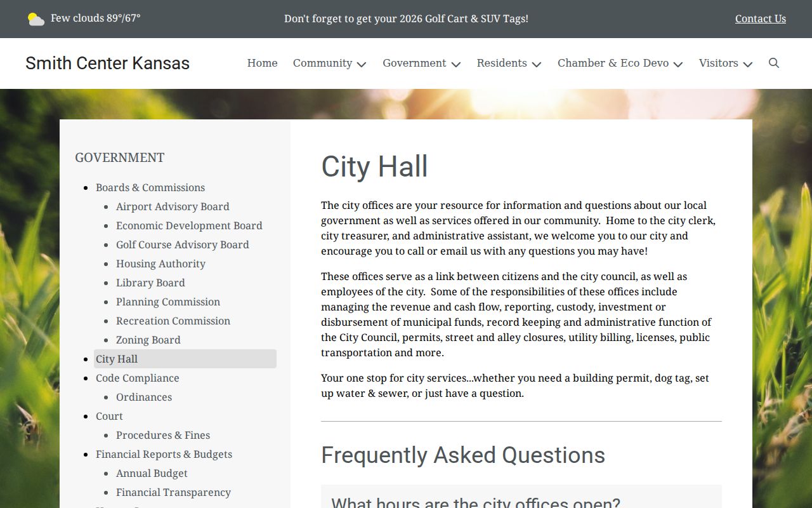
Task: Open the Home menu item
Action: coord(262,63)
